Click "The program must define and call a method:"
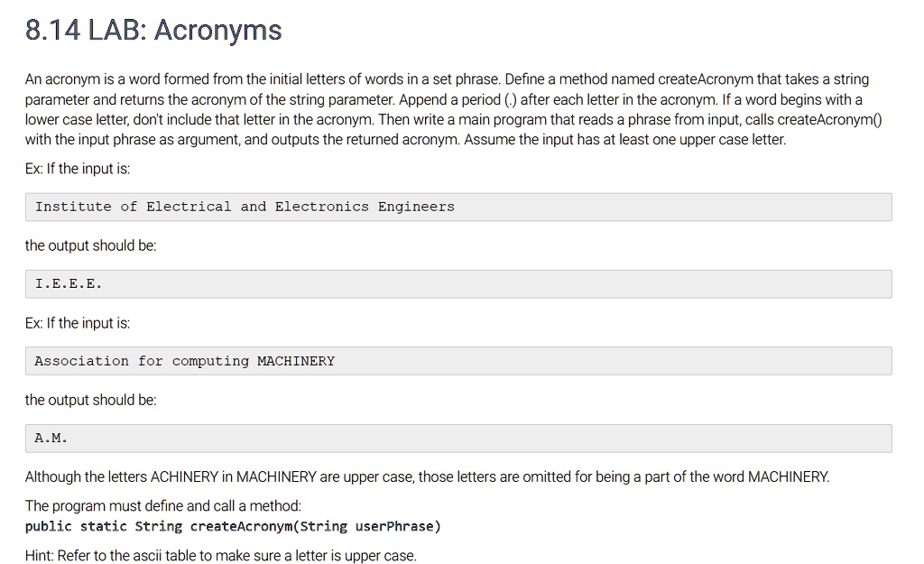Viewport: 924px width, 564px height. point(163,505)
